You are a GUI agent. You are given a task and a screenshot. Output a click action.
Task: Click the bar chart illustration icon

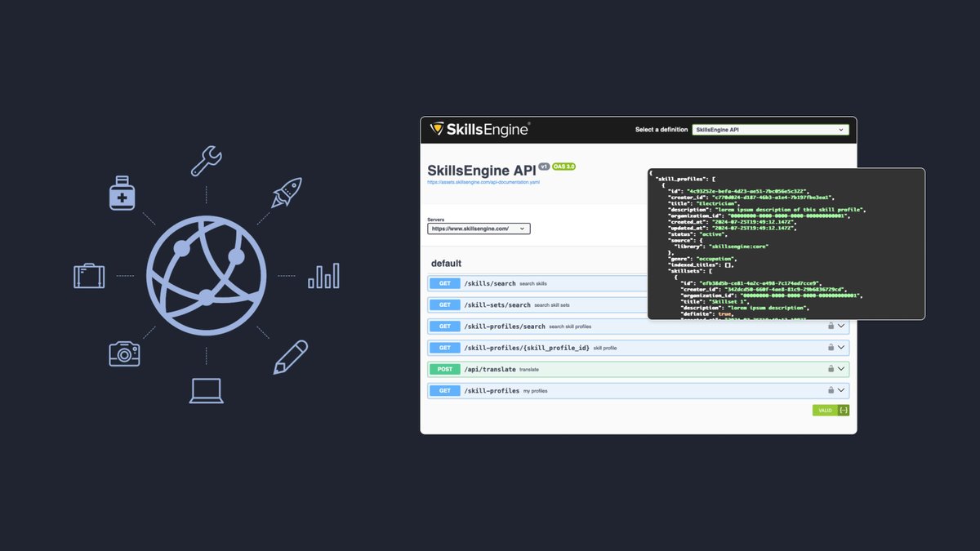point(324,277)
